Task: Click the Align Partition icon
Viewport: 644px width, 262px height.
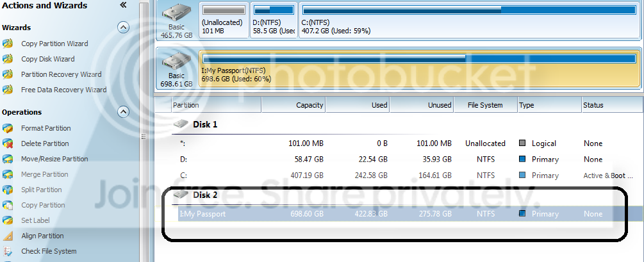Action: click(x=8, y=236)
